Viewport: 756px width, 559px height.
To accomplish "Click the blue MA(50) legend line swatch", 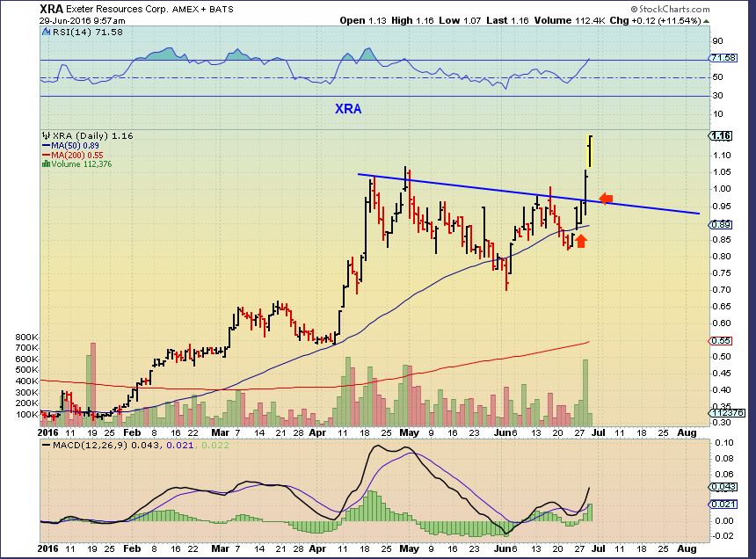I will click(47, 146).
